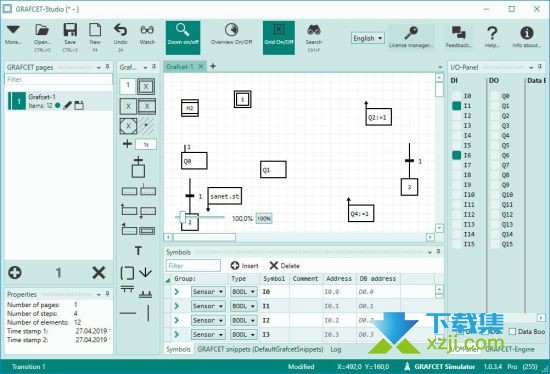Click the Insert symbol button
The width and height of the screenshot is (550, 374).
[x=244, y=266]
